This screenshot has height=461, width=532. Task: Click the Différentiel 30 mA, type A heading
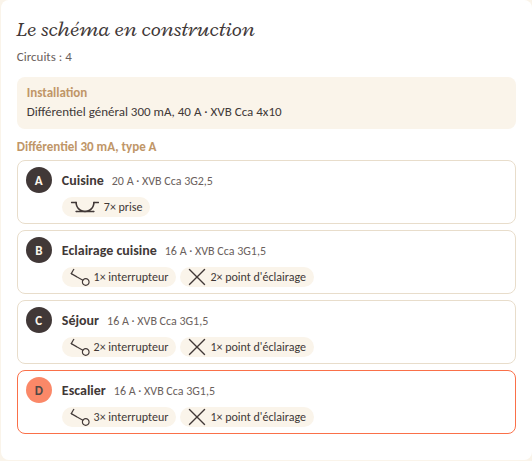pos(87,147)
